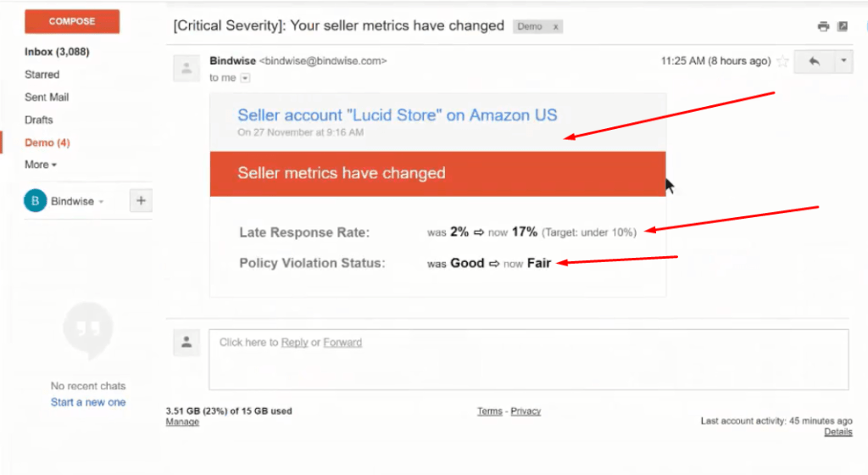The image size is (868, 475).
Task: Click the sender avatar icon
Action: (x=186, y=69)
